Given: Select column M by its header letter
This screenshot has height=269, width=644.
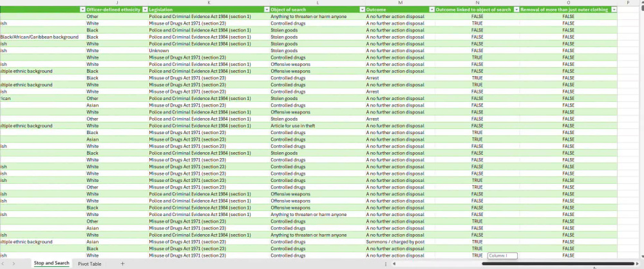Looking at the screenshot, I should point(401,3).
